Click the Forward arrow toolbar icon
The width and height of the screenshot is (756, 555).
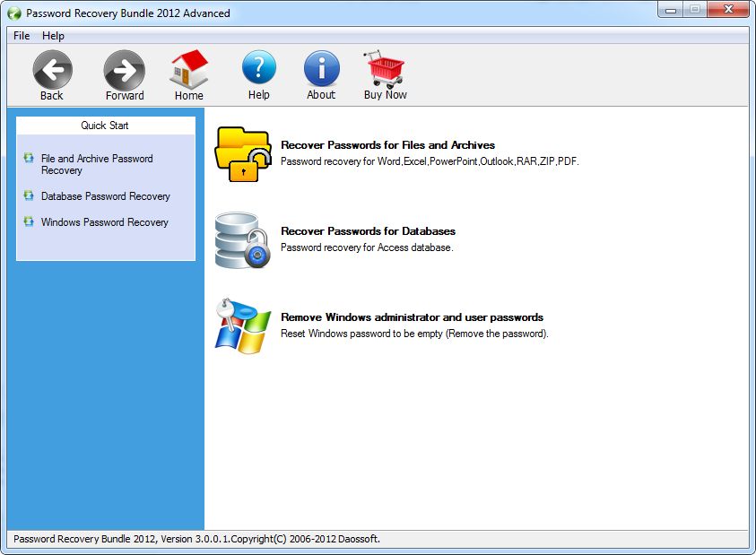(124, 69)
